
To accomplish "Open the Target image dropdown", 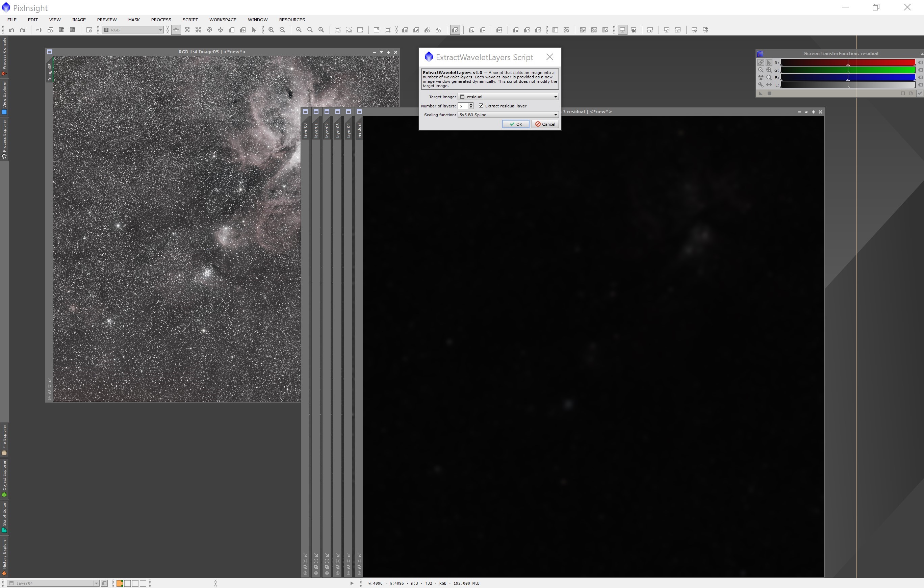I will [508, 97].
